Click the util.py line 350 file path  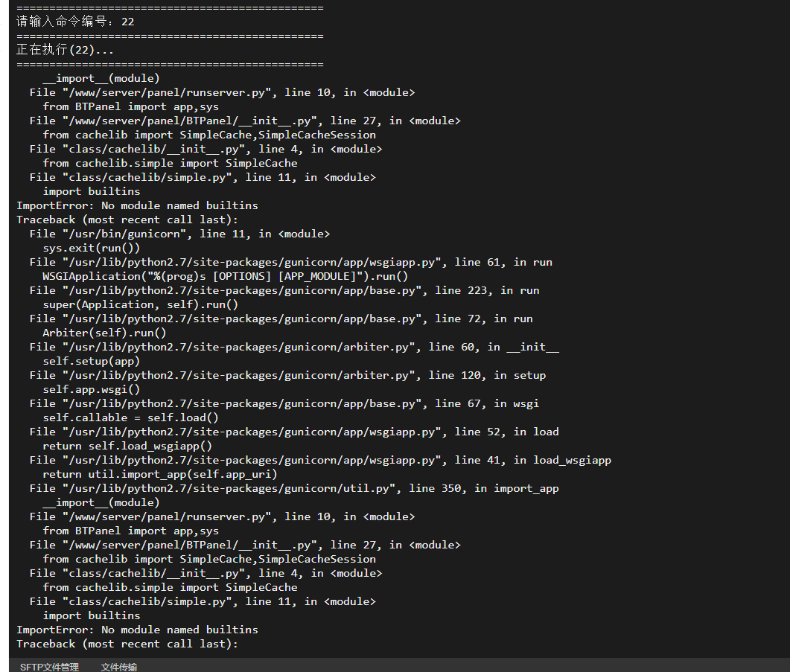pyautogui.click(x=293, y=488)
